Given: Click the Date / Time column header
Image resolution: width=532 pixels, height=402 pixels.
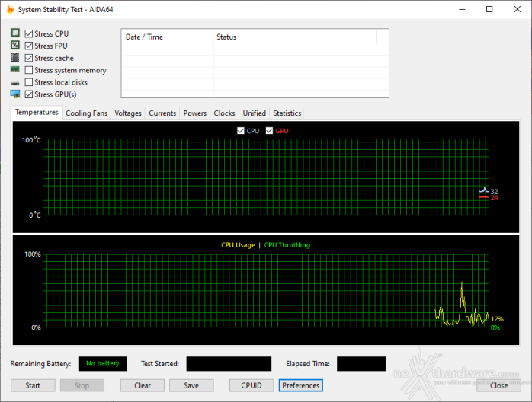Looking at the screenshot, I should pos(167,37).
